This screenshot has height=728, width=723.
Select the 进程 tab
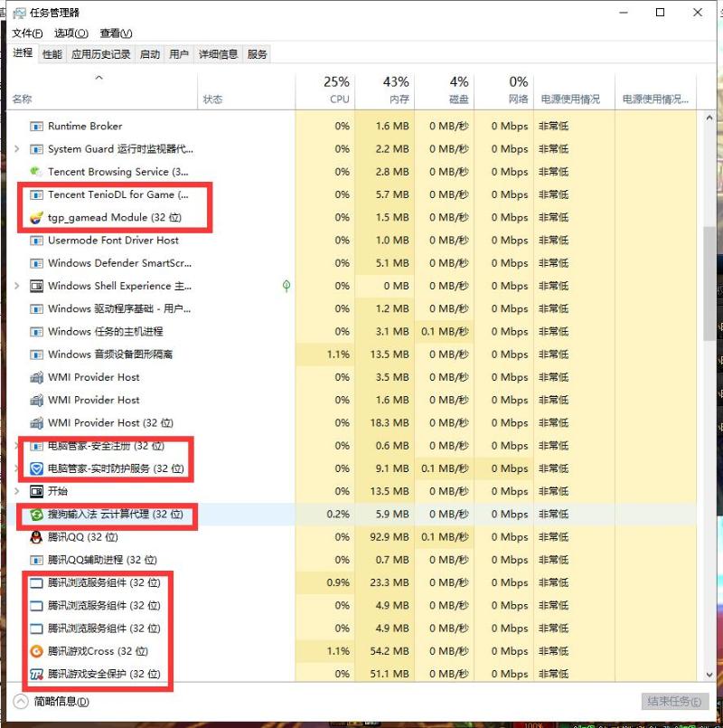point(23,53)
